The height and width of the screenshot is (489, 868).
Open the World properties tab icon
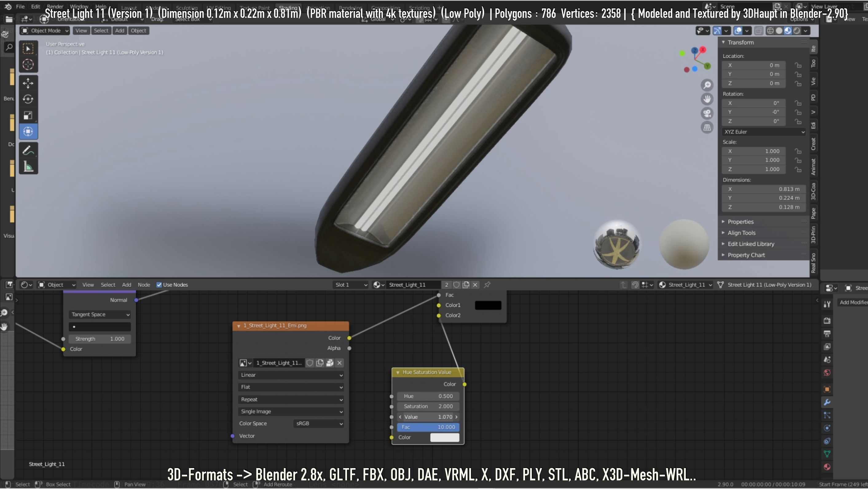point(827,373)
